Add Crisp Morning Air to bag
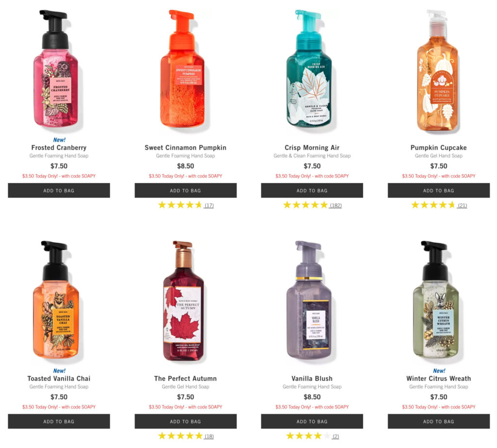Viewport: 497px width, 448px height. [312, 190]
